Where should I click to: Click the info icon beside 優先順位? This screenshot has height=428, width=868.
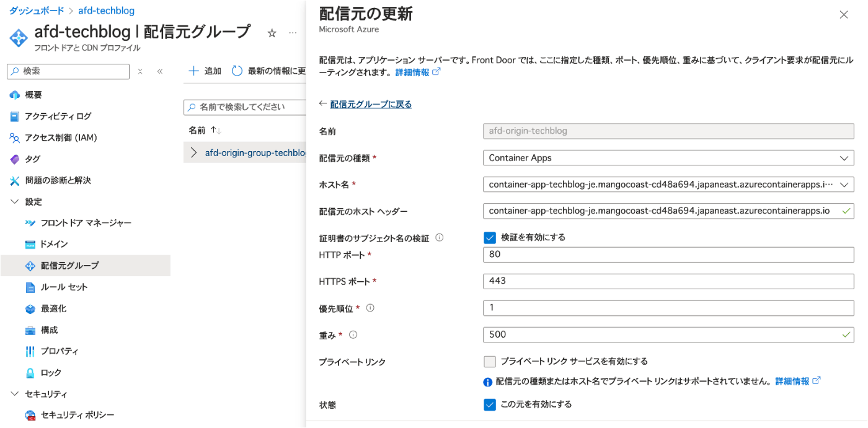pos(370,308)
